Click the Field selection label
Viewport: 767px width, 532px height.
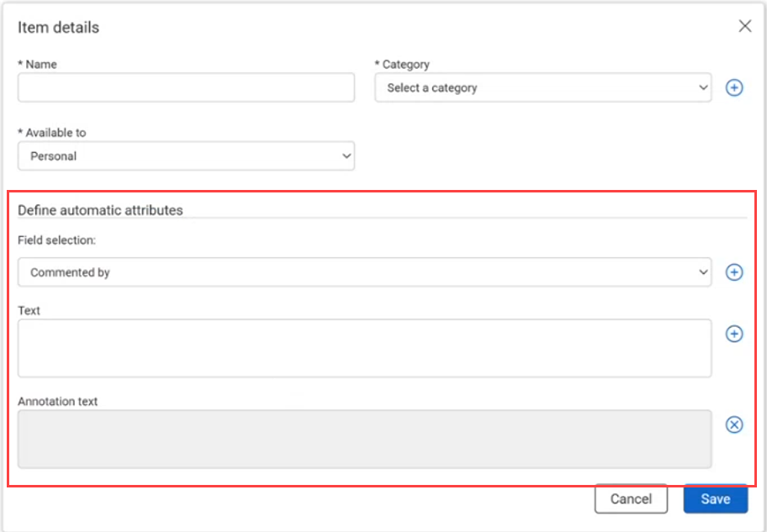(56, 240)
